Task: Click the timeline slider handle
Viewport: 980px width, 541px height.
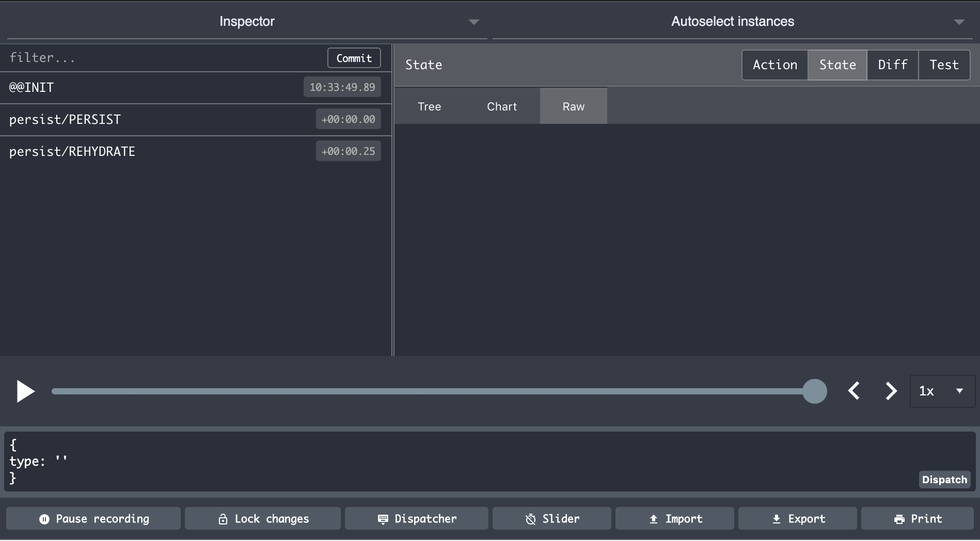Action: click(x=814, y=391)
